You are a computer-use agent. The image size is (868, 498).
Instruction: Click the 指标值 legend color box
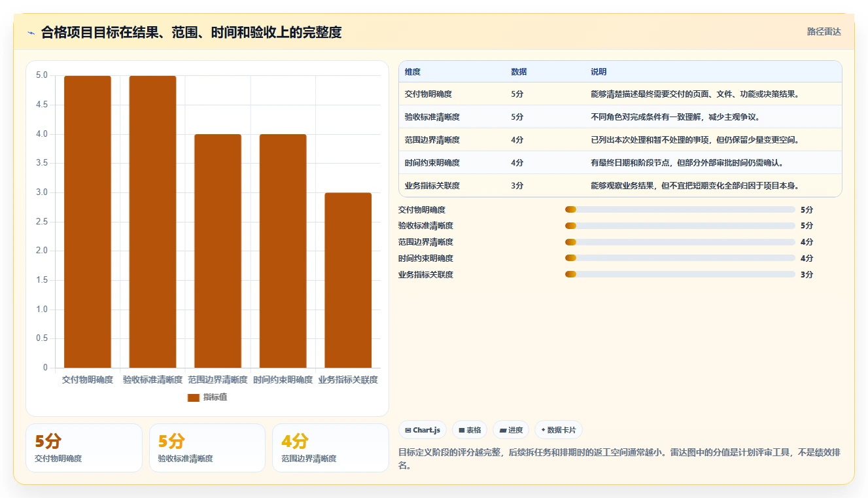(193, 397)
